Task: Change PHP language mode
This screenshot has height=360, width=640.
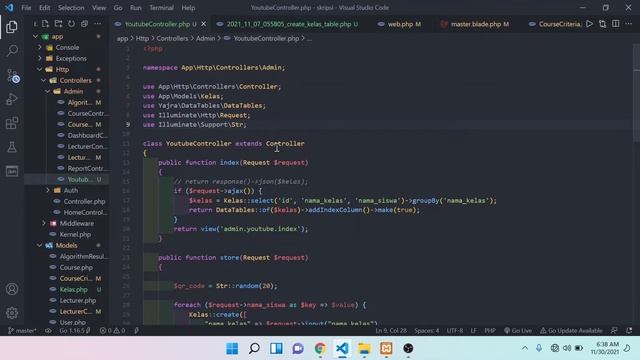Action: 490,331
